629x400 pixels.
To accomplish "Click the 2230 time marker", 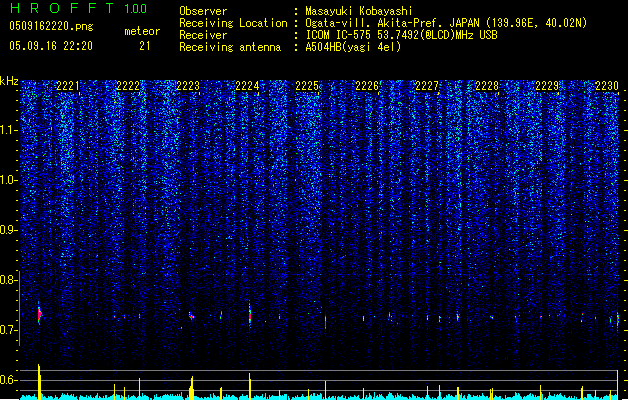I will click(607, 86).
